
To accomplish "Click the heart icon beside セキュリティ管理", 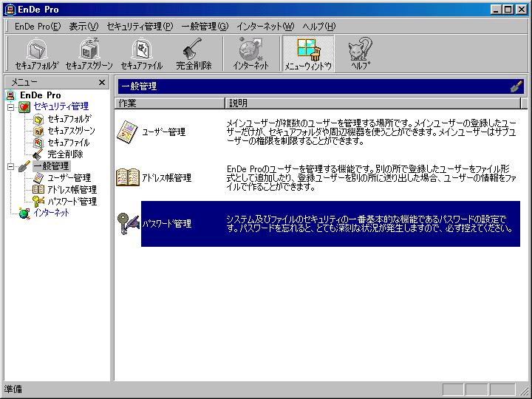I will (x=24, y=107).
